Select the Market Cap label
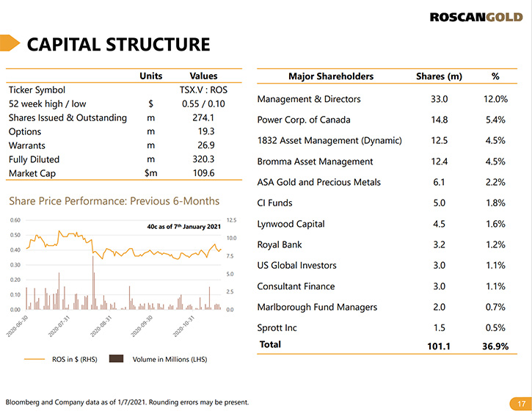 [32, 173]
